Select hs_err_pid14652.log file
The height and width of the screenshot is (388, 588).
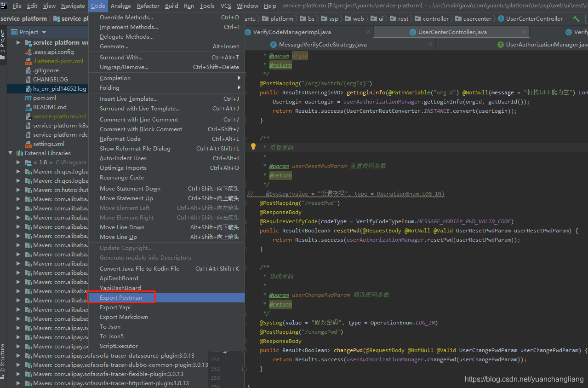click(59, 89)
